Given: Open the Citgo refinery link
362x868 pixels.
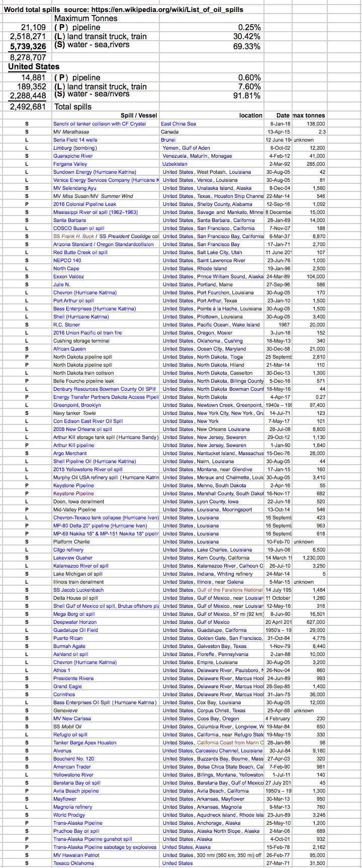Looking at the screenshot, I should pos(68,550).
